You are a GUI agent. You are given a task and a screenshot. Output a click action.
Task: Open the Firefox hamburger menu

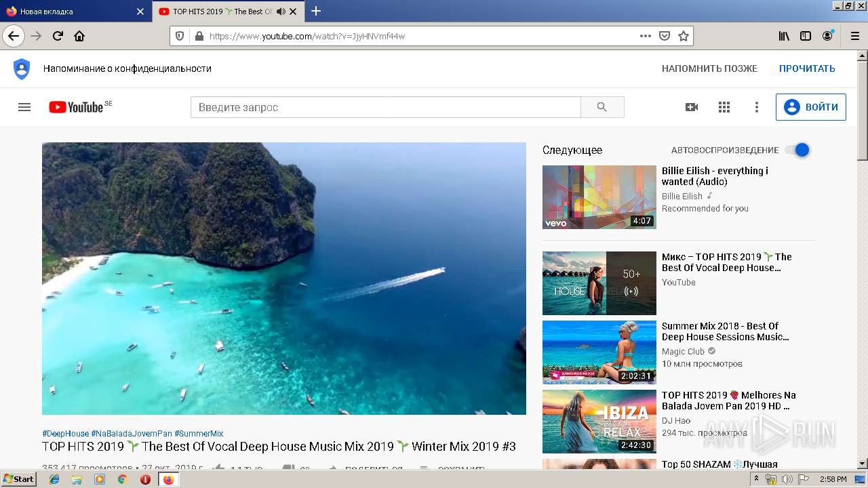tap(854, 36)
